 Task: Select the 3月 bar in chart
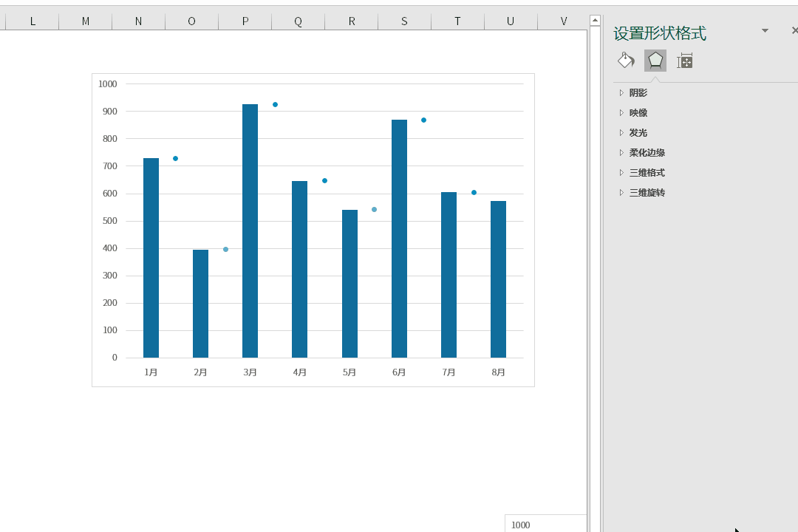pyautogui.click(x=250, y=231)
